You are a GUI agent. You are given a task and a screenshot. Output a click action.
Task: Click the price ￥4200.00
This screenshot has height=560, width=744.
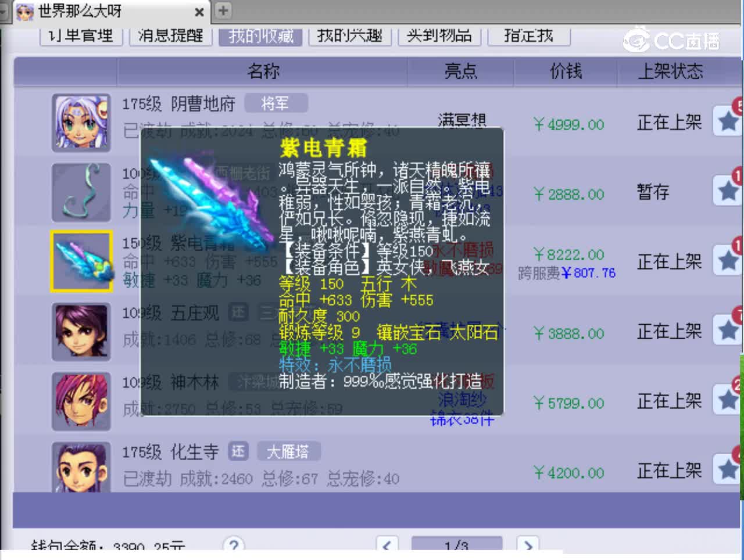[x=568, y=473]
